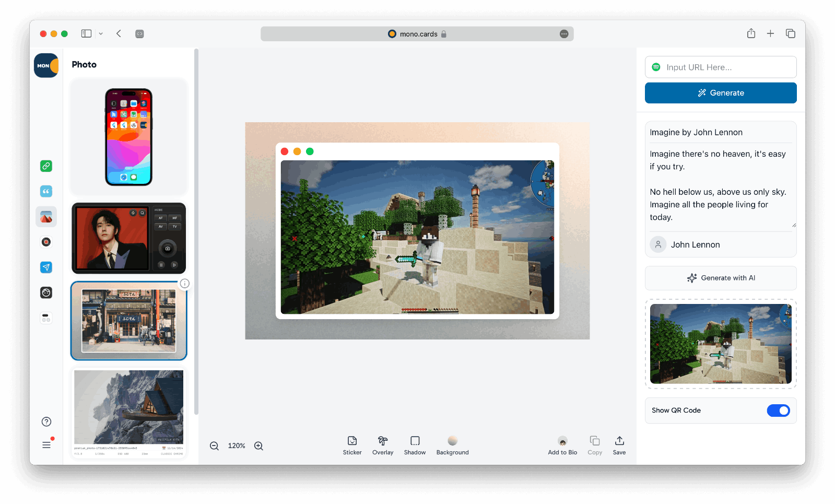Screen dimensions: 835x504
Task: Click the uploaded Minecraft image thumbnail
Action: [x=721, y=344]
